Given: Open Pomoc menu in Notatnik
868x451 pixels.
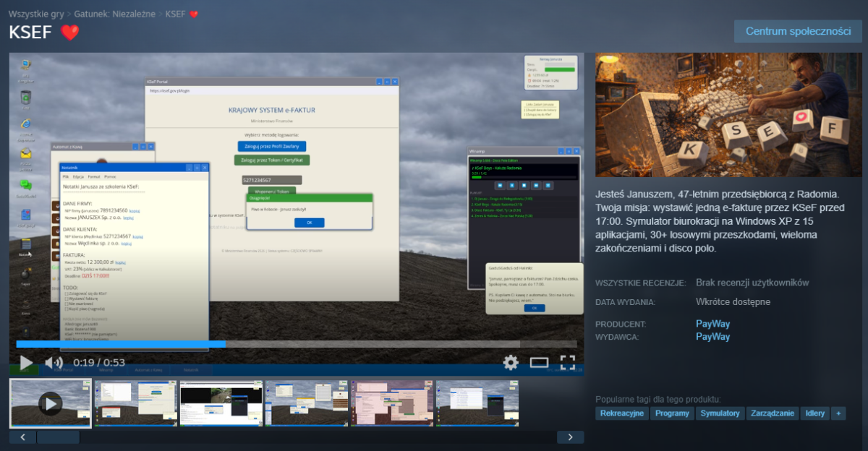Looking at the screenshot, I should [110, 176].
